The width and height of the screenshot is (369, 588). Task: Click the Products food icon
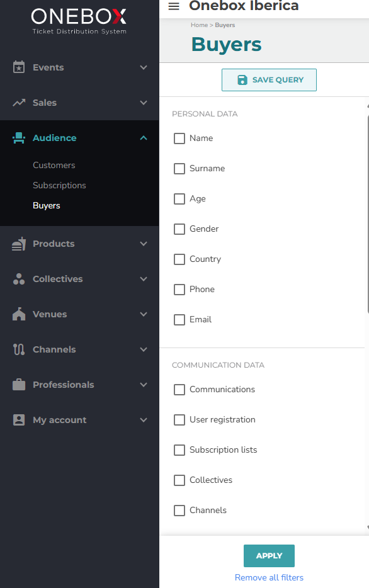pyautogui.click(x=19, y=244)
